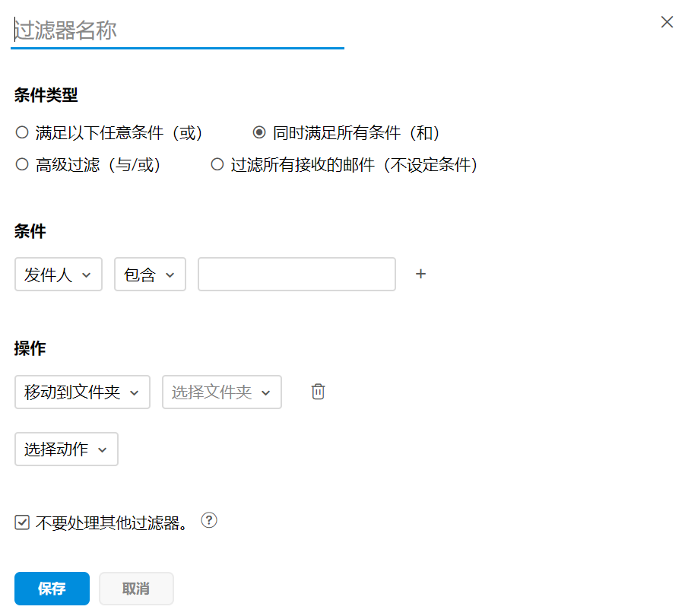
Task: Open the 选择动作 dropdown arrow
Action: click(x=105, y=449)
